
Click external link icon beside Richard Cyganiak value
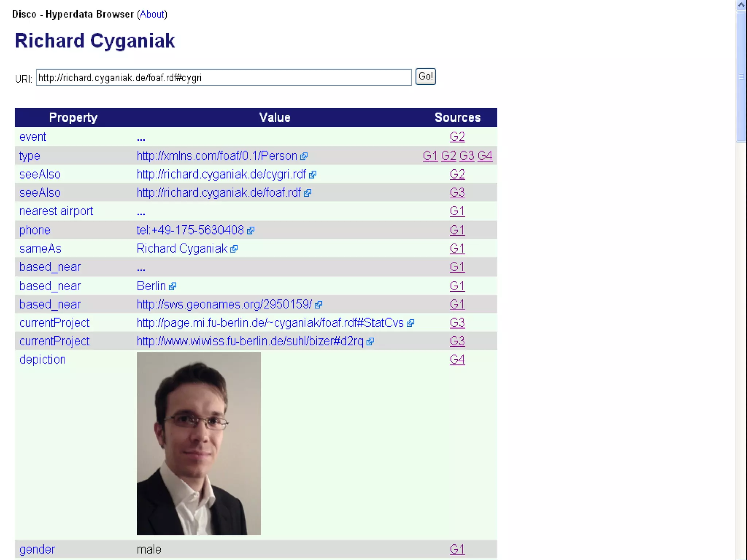coord(234,249)
